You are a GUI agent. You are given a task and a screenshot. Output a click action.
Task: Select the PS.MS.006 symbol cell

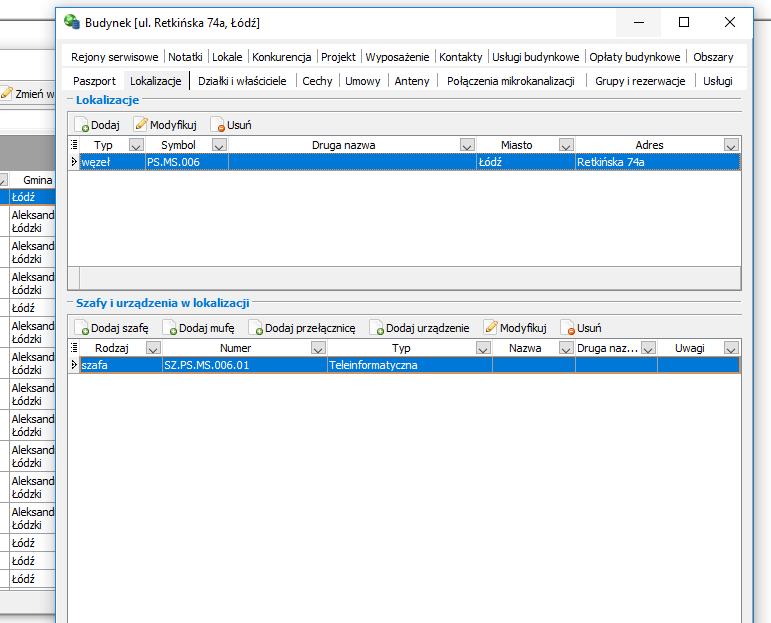point(186,162)
